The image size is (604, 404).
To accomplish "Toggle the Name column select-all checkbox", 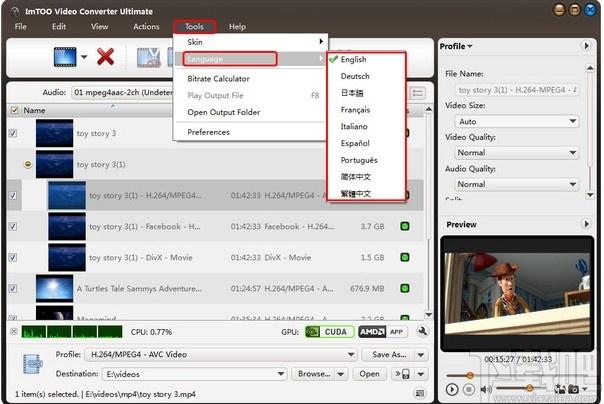I will [14, 111].
